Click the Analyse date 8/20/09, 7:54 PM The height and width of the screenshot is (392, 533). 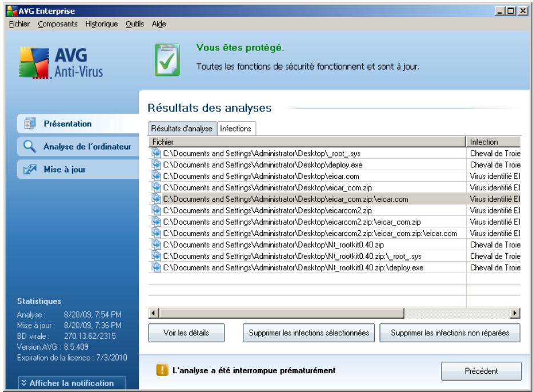coord(93,314)
